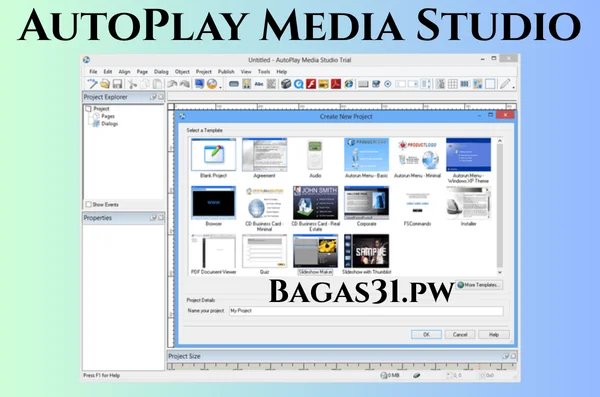Choose the Agreement template

pyautogui.click(x=264, y=158)
